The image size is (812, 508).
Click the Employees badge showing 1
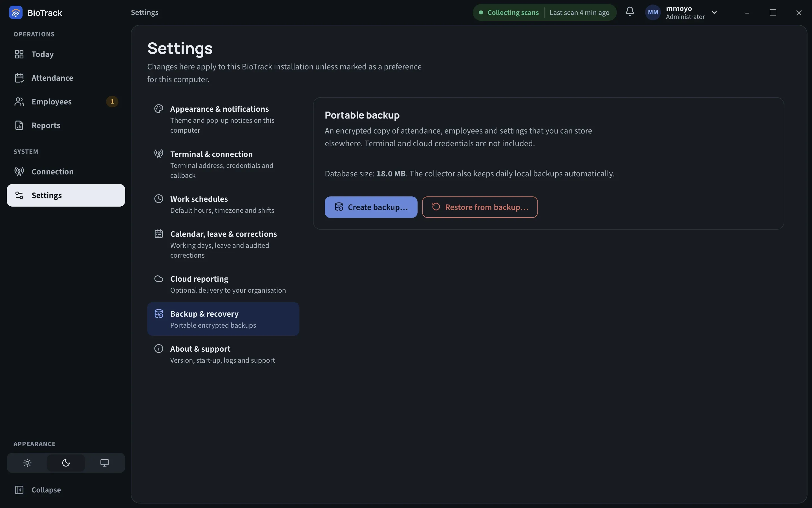[112, 102]
